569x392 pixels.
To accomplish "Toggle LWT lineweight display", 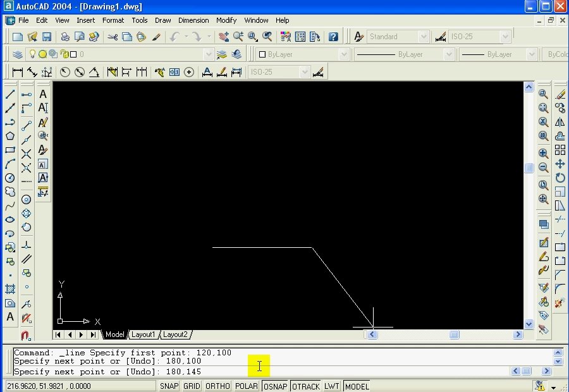I will (332, 386).
